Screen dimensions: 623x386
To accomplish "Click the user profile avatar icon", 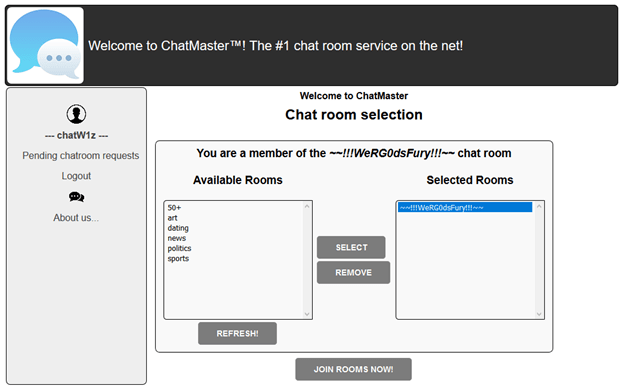I will coord(76,114).
